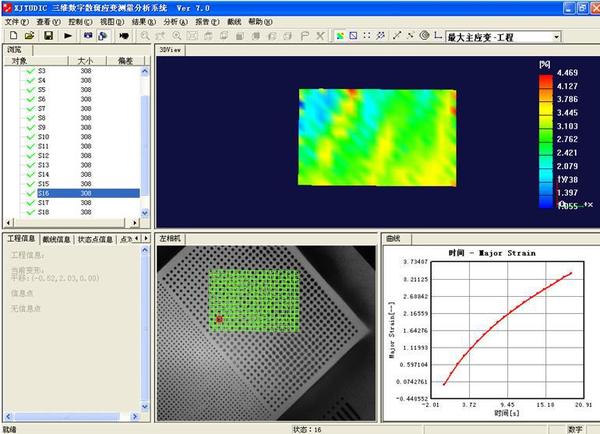Viewport: 600px width, 434px height.
Task: Click the diagonal line measure toolbar icon
Action: click(x=397, y=36)
